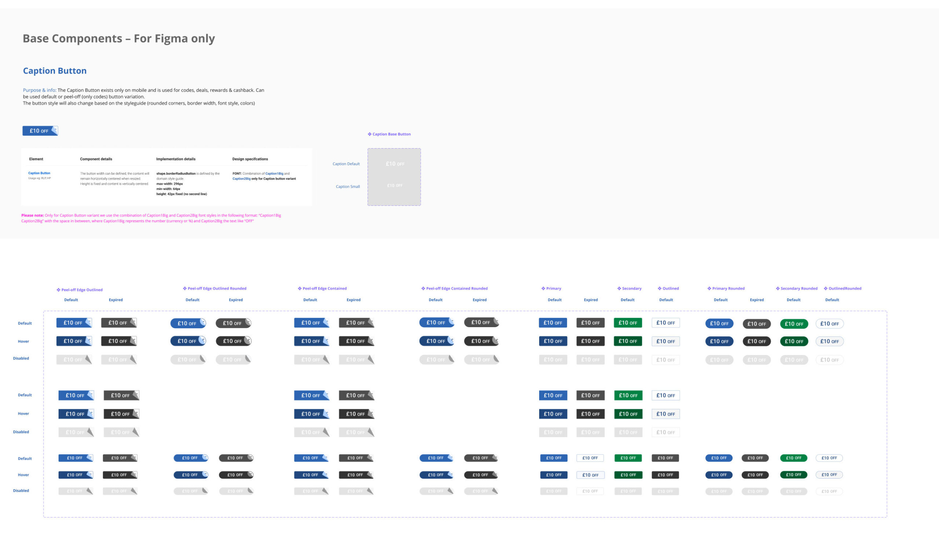Select the Outlined component label
This screenshot has width=939, height=560.
[x=671, y=288]
